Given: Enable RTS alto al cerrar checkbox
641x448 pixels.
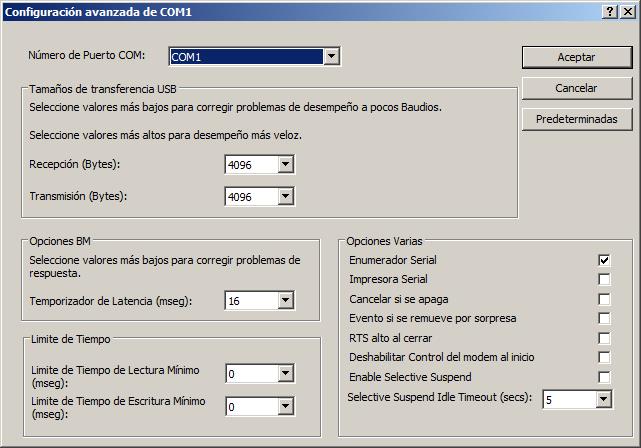Looking at the screenshot, I should tap(604, 338).
